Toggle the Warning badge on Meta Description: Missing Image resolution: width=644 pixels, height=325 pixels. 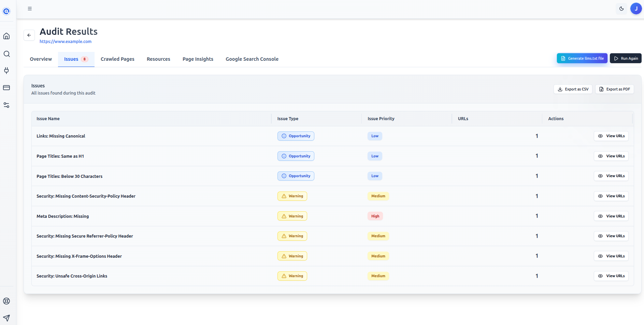click(292, 216)
